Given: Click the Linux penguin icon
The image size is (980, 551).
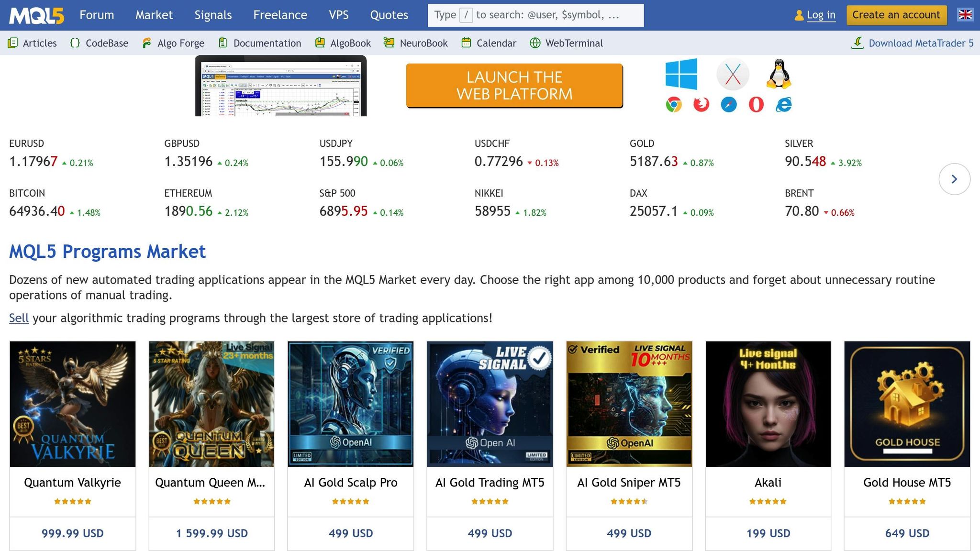Looking at the screenshot, I should [779, 74].
